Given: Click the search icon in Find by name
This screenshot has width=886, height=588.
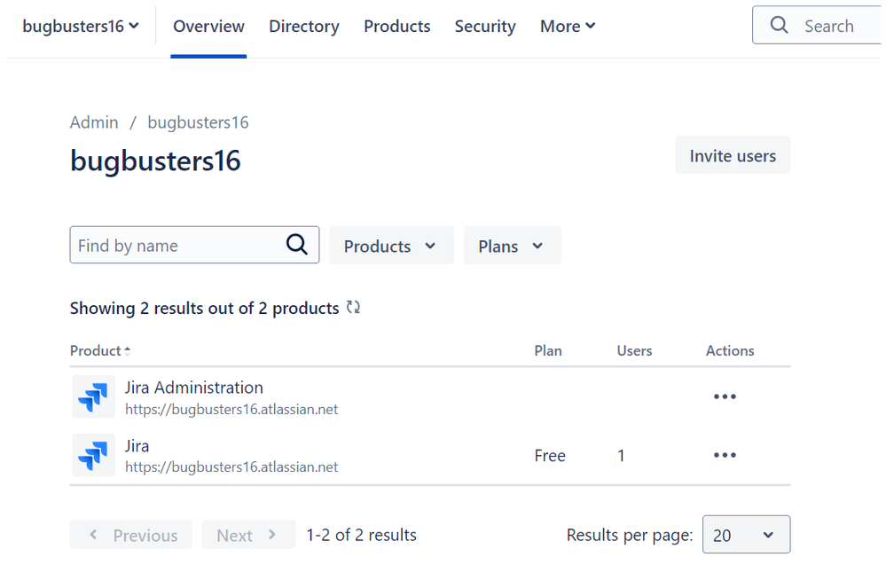Looking at the screenshot, I should pyautogui.click(x=296, y=245).
